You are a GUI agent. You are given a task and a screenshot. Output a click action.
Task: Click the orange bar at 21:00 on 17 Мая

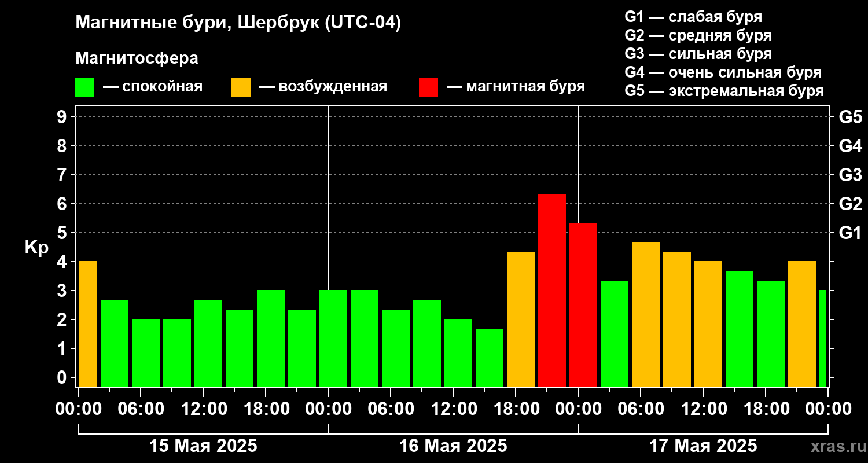(802, 324)
